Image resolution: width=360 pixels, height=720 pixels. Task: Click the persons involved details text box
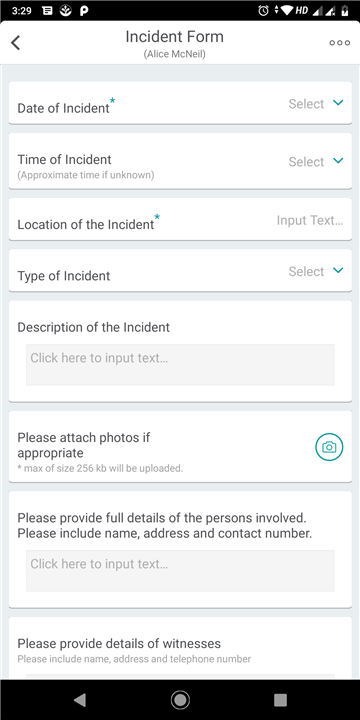pos(180,571)
